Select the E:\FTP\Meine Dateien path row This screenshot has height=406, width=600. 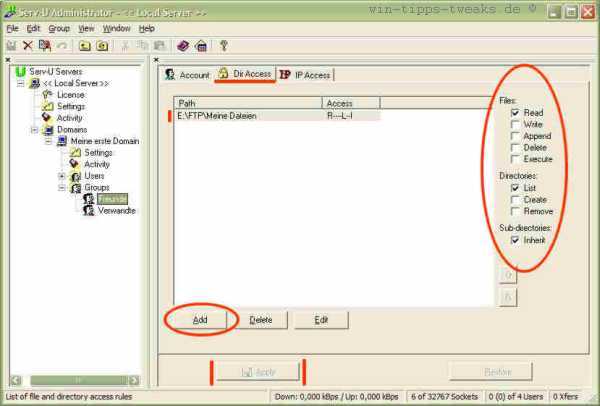(x=277, y=116)
